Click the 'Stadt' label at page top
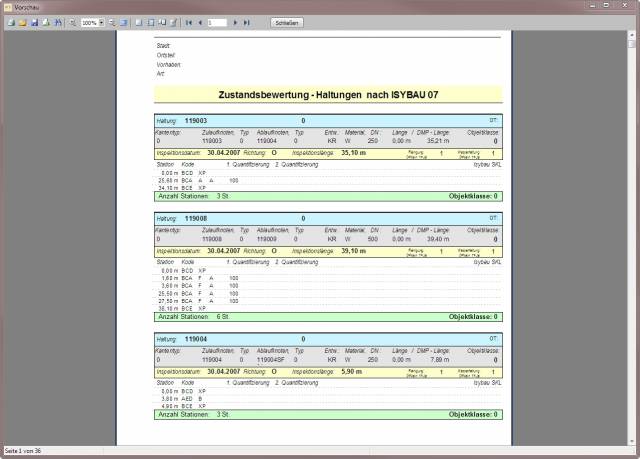 (x=163, y=46)
